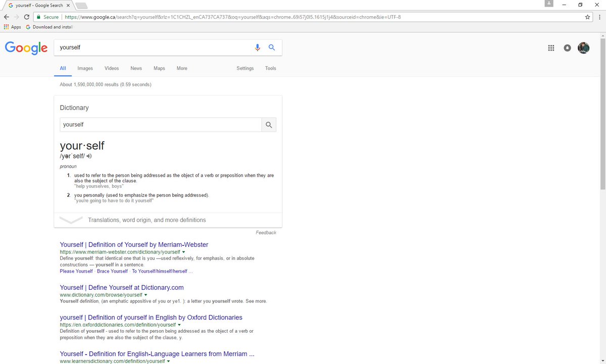Click the example "you're going to have to do it yourself"

pos(114,200)
